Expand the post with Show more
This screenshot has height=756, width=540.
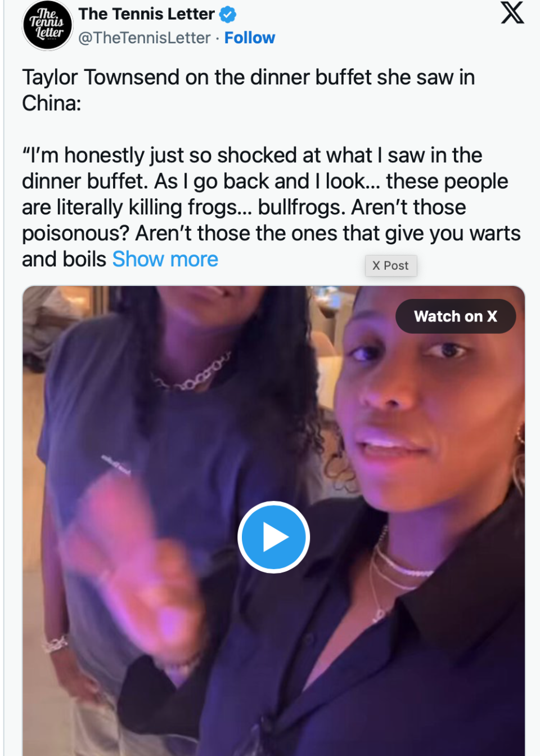[165, 260]
